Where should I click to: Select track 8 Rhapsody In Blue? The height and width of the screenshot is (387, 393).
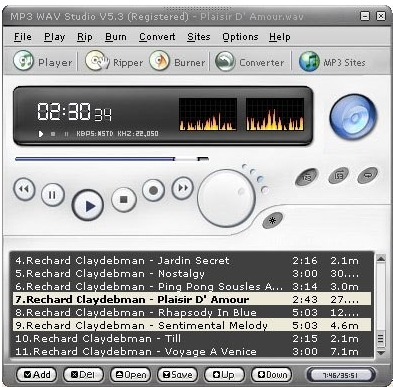[x=192, y=312]
